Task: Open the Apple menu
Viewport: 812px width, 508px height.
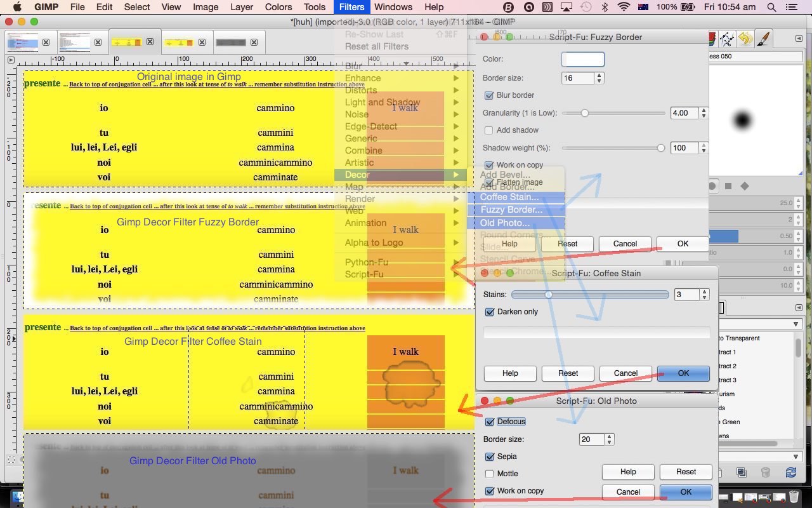Action: coord(17,7)
